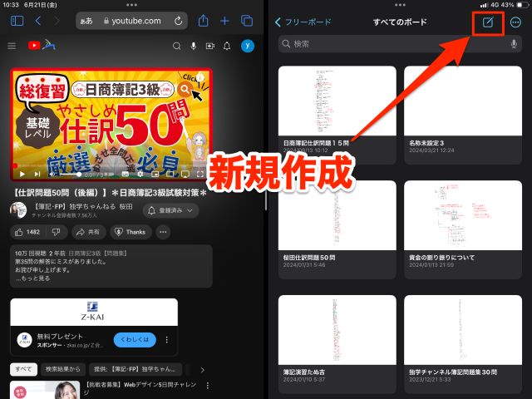Open YouTube notifications bell
The image size is (532, 399).
pos(227,46)
